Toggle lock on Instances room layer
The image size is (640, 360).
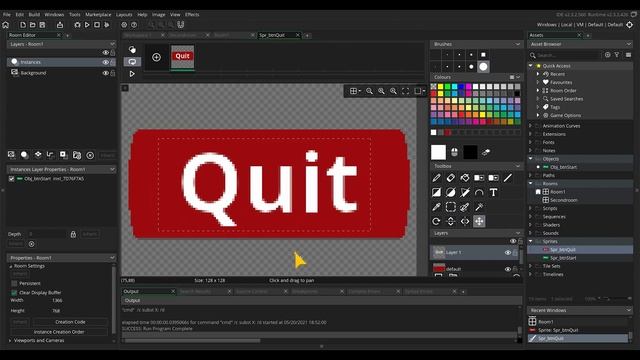pyautogui.click(x=113, y=62)
